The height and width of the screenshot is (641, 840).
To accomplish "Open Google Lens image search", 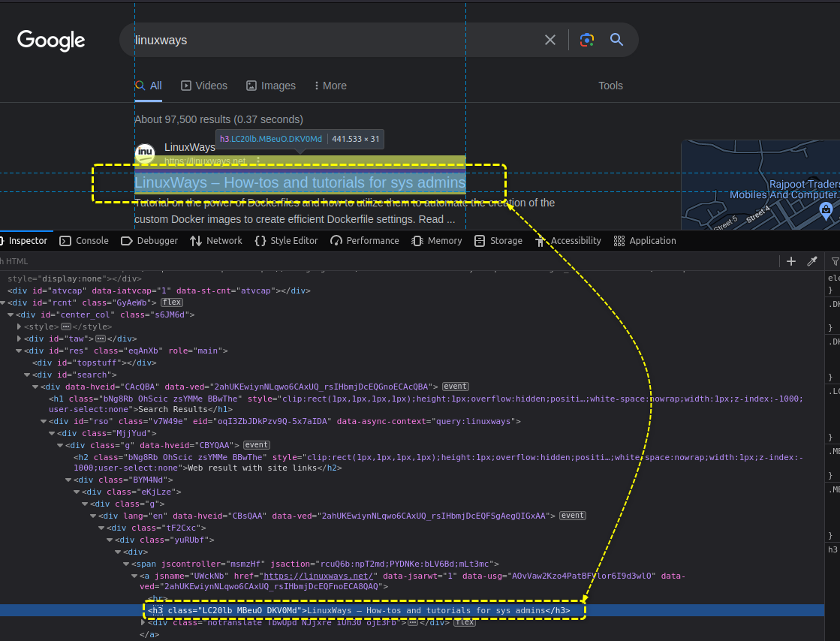I will tap(586, 41).
